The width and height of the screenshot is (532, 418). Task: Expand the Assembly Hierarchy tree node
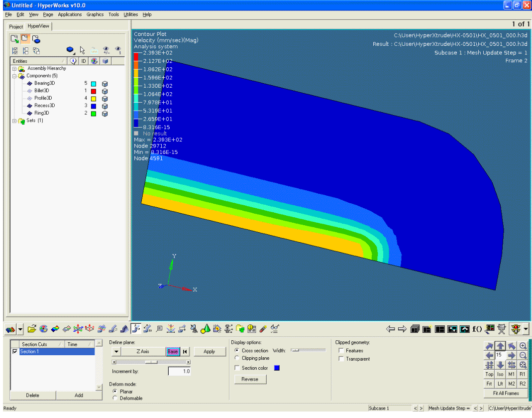(x=14, y=68)
